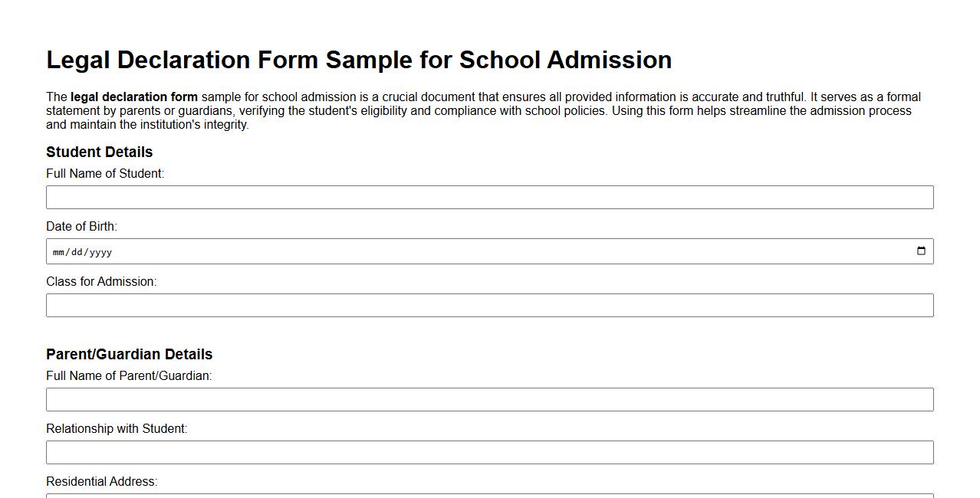
Task: Select the yyyy segment in Date of Birth
Action: coord(99,251)
